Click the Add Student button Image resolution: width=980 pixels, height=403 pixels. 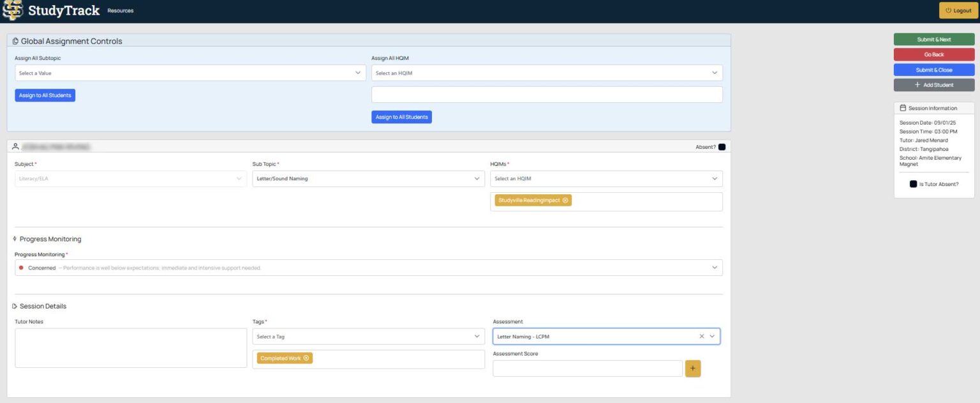coord(934,85)
